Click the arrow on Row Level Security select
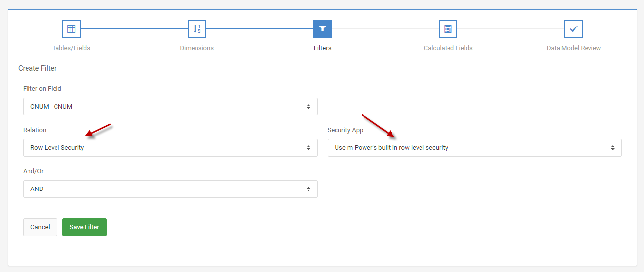The width and height of the screenshot is (644, 272). pyautogui.click(x=308, y=148)
